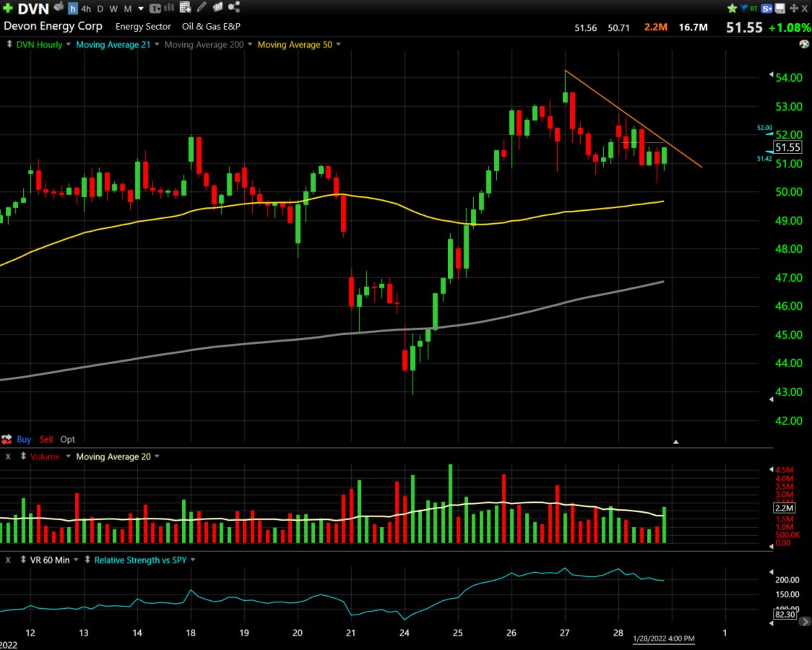Switch to the Monthly 'M' timeframe

pyautogui.click(x=127, y=9)
